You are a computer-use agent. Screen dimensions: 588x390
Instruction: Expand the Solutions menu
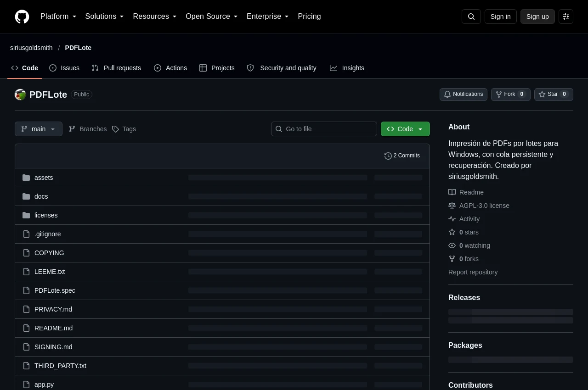[x=105, y=17]
